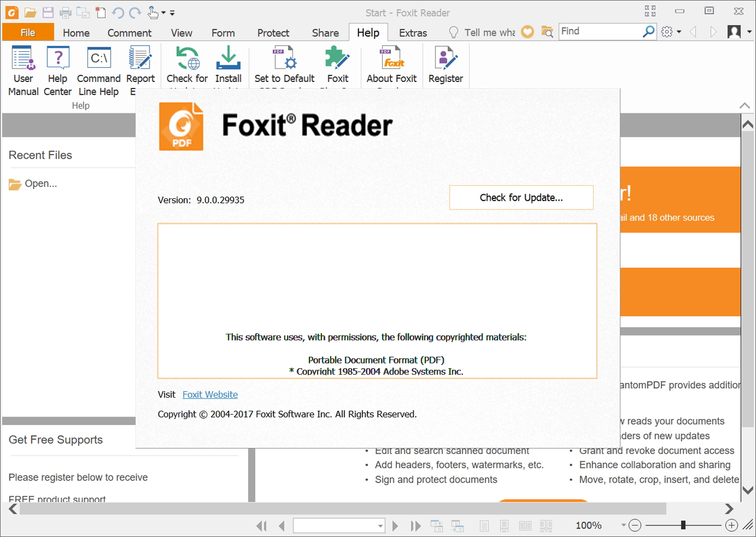
Task: Click the Register icon
Action: [x=445, y=65]
